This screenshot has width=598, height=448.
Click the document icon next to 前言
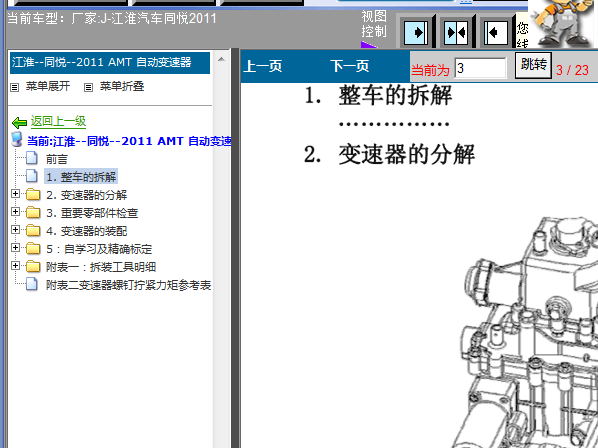click(x=32, y=158)
